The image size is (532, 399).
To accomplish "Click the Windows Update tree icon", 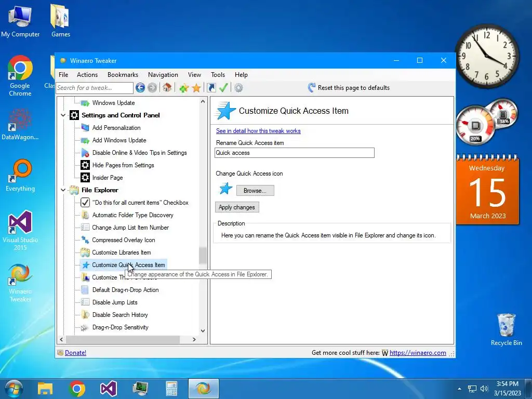I will [85, 103].
